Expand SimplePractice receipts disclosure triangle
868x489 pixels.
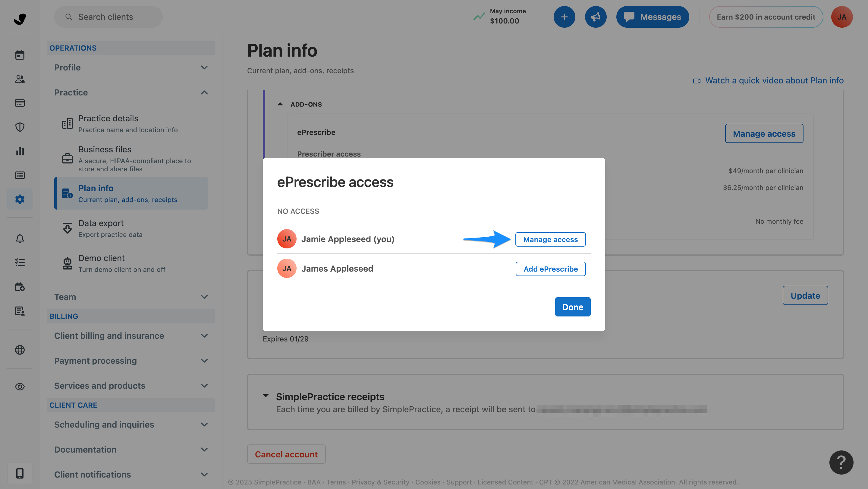click(266, 395)
